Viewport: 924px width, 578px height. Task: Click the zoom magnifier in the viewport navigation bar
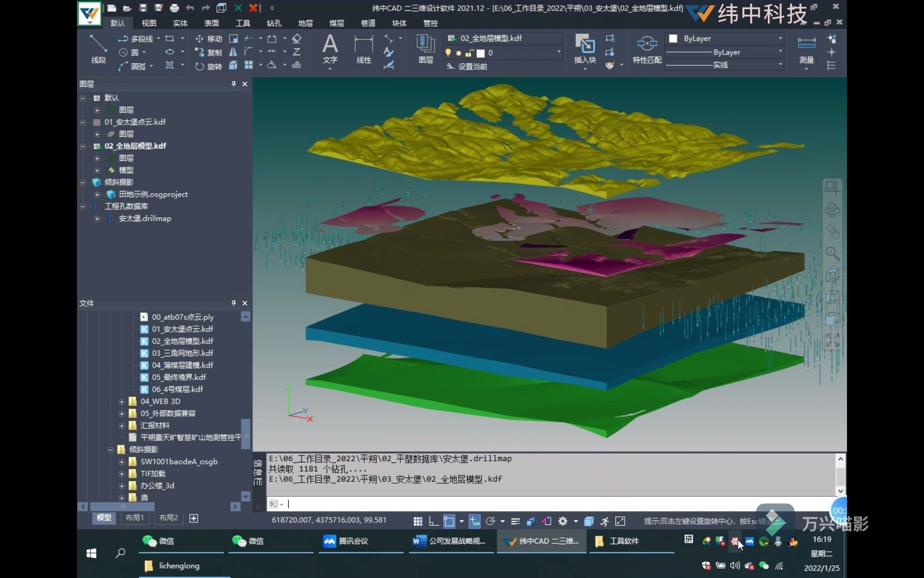click(832, 253)
